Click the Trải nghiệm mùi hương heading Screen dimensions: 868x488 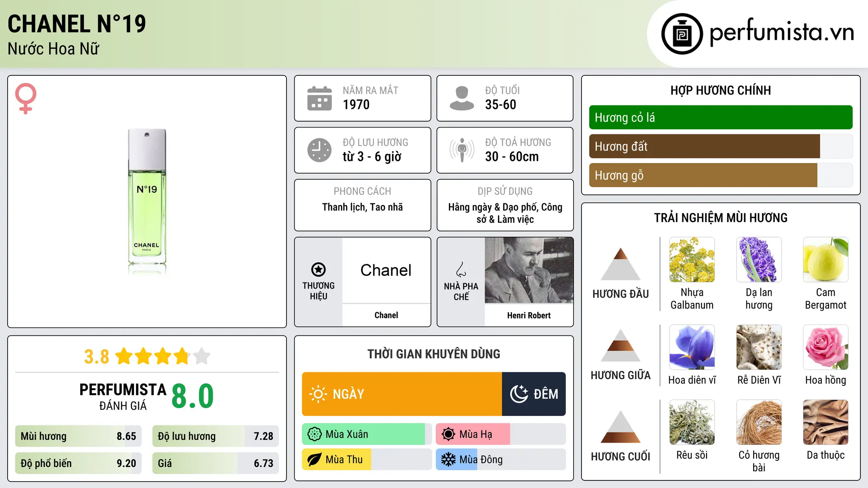tap(721, 218)
